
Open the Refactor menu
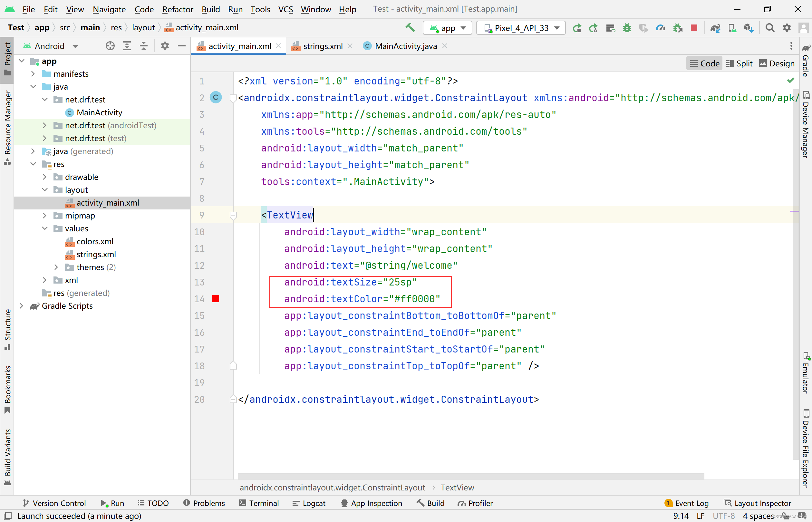(x=178, y=9)
